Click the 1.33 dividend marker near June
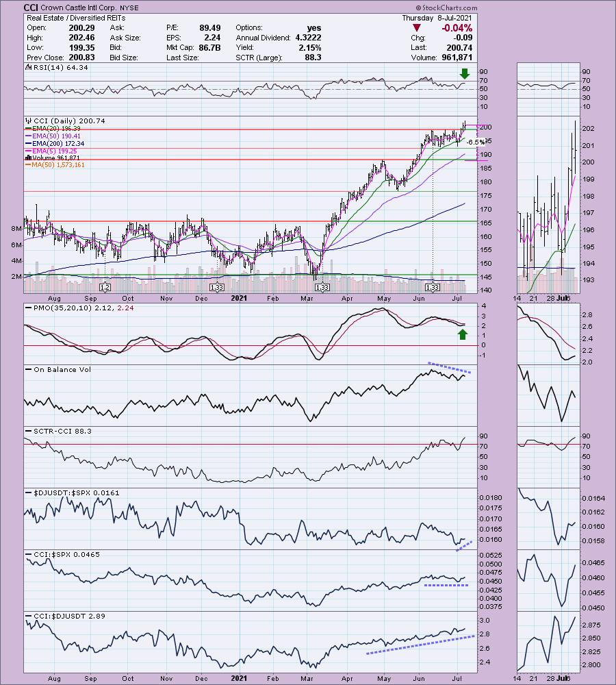 [x=433, y=288]
